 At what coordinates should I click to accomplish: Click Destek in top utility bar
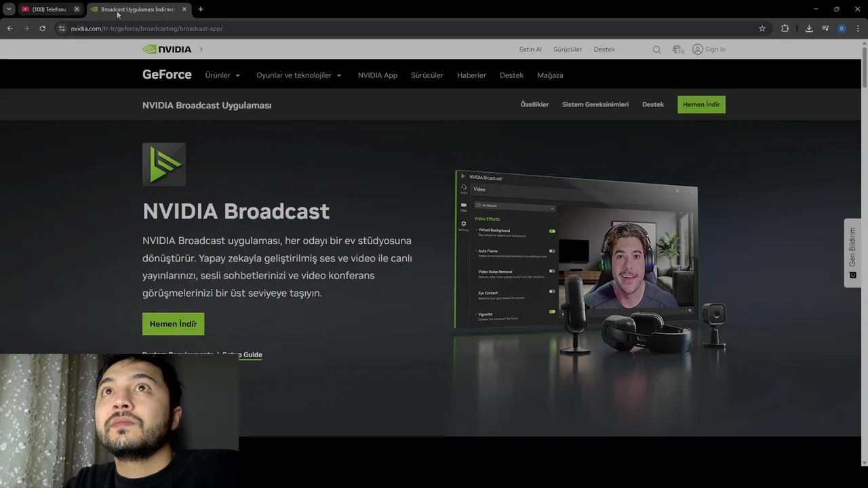click(604, 49)
